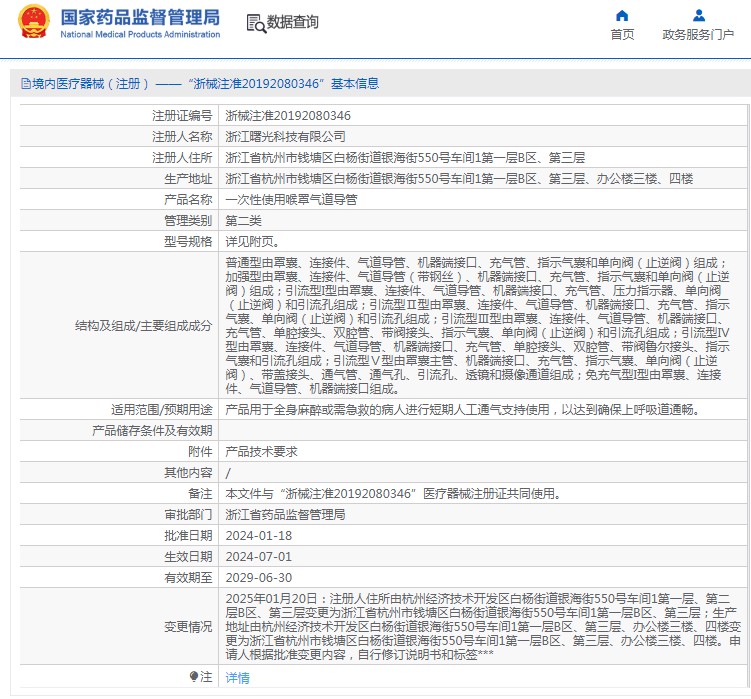Screen dimensions: 751x699
Task: Click the 型号规格 label
Action: (x=188, y=242)
